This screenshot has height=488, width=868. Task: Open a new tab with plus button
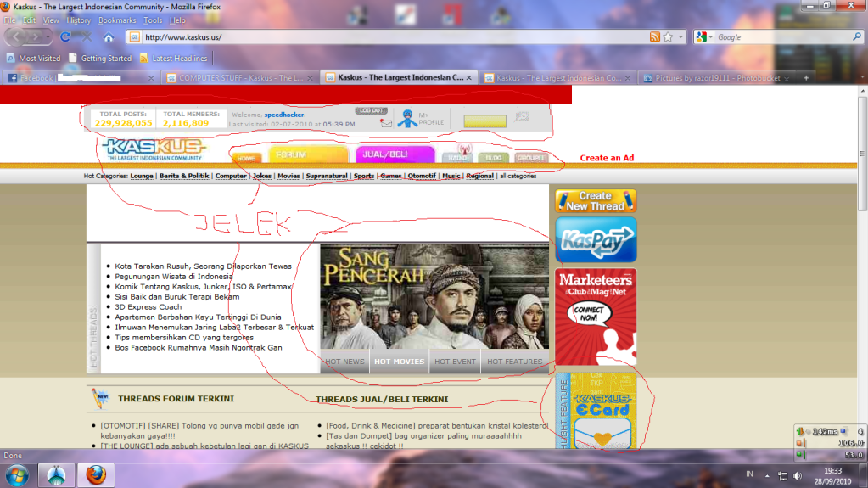(x=806, y=78)
